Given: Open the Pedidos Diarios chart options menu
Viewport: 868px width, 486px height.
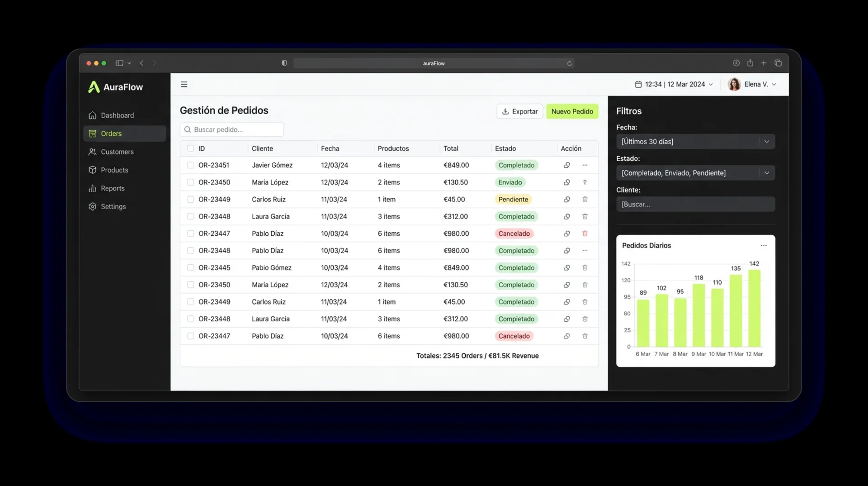Looking at the screenshot, I should 764,246.
